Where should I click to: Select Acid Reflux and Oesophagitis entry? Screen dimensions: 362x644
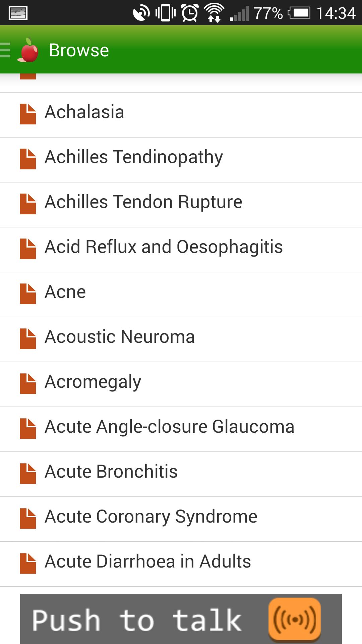(x=164, y=247)
